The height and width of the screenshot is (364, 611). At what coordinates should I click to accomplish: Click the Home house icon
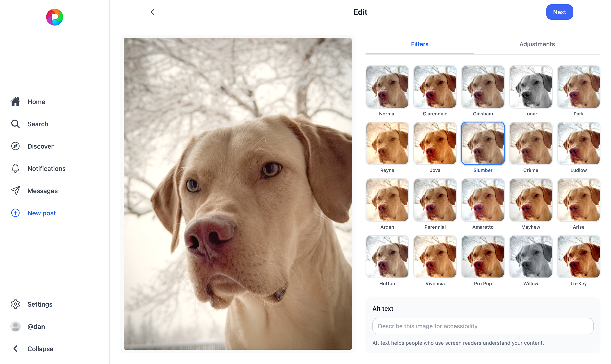(x=15, y=101)
